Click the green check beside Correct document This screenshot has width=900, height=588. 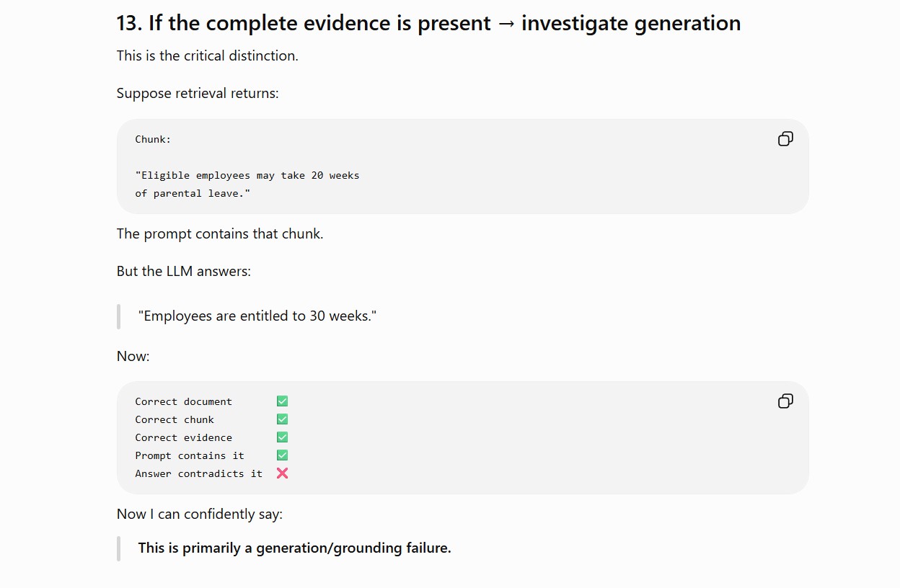[x=282, y=401]
